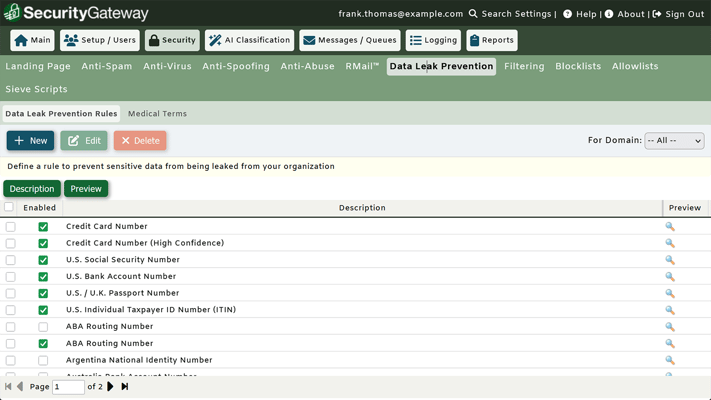Click the green Description button
Image resolution: width=711 pixels, height=400 pixels.
(x=32, y=189)
